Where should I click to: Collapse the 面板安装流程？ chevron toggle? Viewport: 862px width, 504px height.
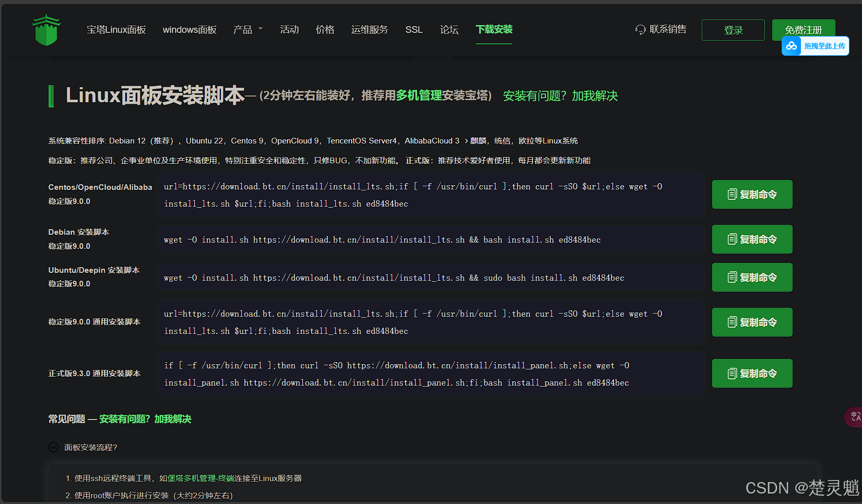tap(53, 447)
